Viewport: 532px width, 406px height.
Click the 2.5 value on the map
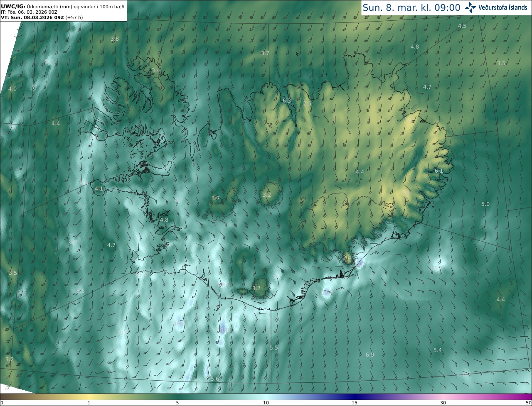pyautogui.click(x=307, y=103)
